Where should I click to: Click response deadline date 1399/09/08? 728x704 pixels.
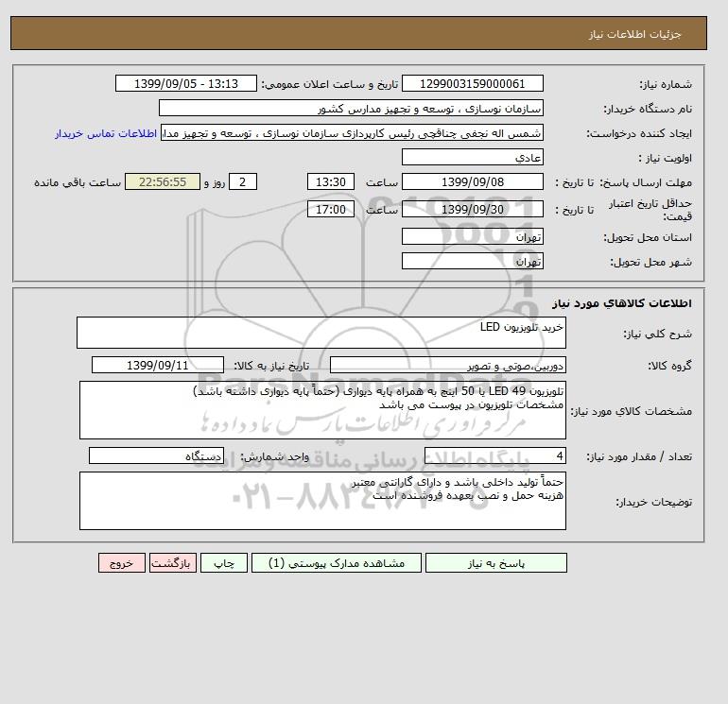pyautogui.click(x=472, y=182)
